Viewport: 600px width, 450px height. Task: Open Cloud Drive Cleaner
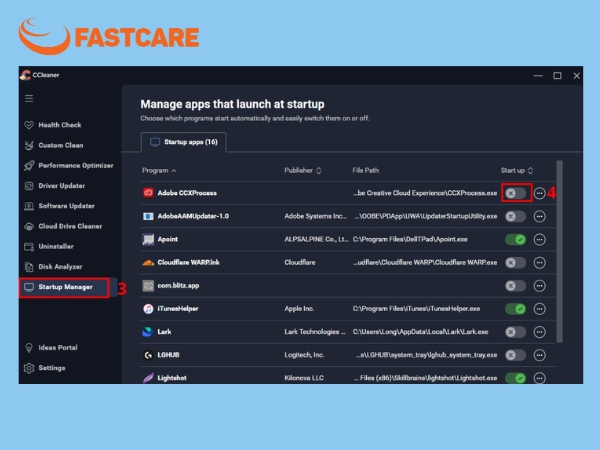[70, 226]
